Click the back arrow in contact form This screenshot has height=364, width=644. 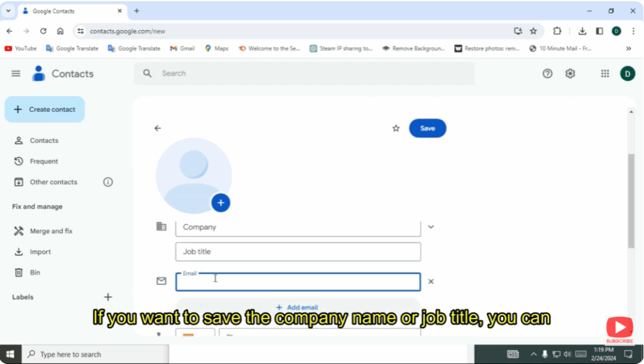click(158, 128)
